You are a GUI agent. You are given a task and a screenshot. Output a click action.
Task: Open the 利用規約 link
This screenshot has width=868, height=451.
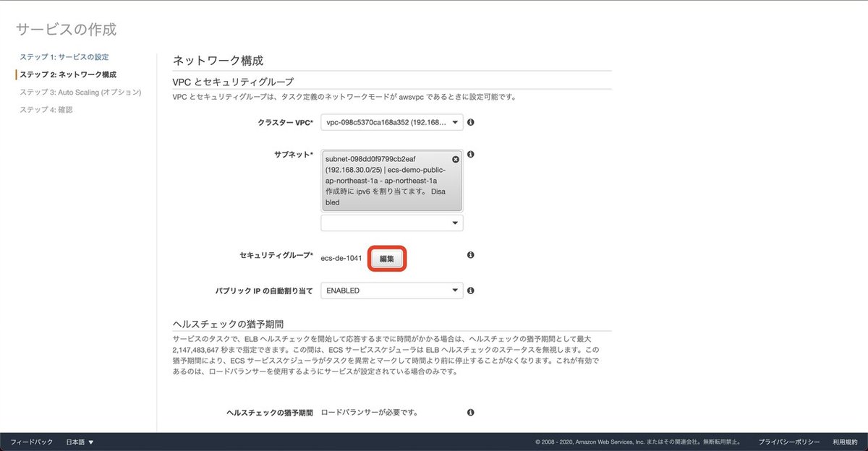coord(844,442)
